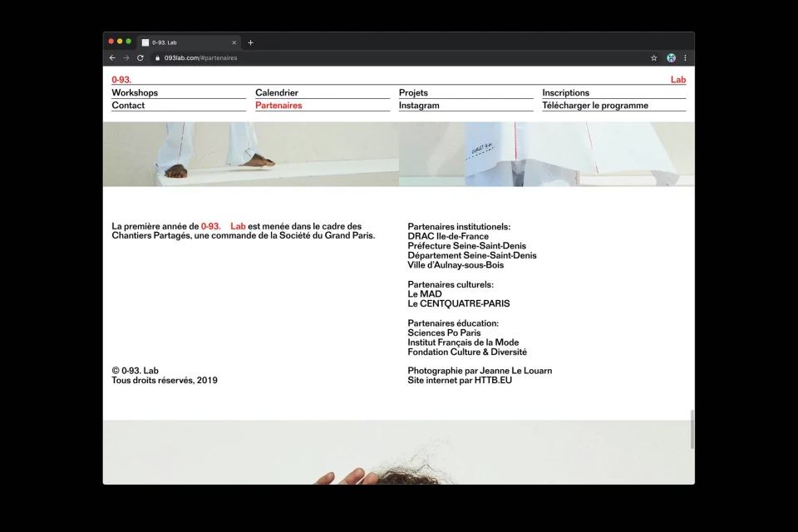This screenshot has height=532, width=798.
Task: Reload the page with refresh icon
Action: point(140,58)
